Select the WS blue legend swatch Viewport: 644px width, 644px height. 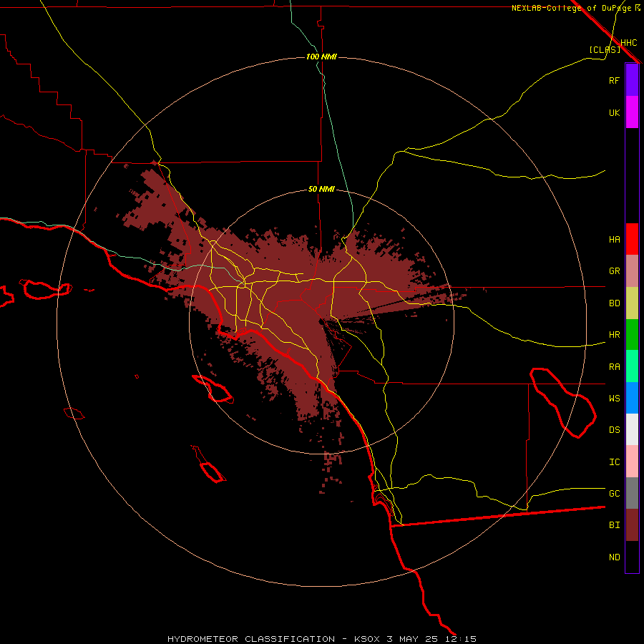(632, 398)
